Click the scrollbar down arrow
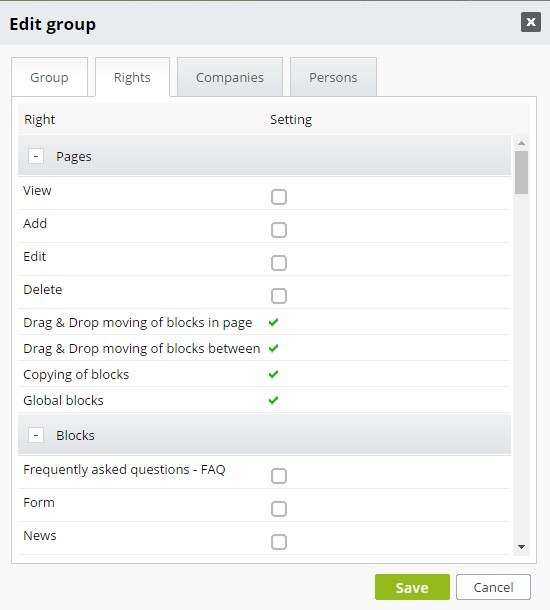The image size is (550, 610). coord(521,547)
